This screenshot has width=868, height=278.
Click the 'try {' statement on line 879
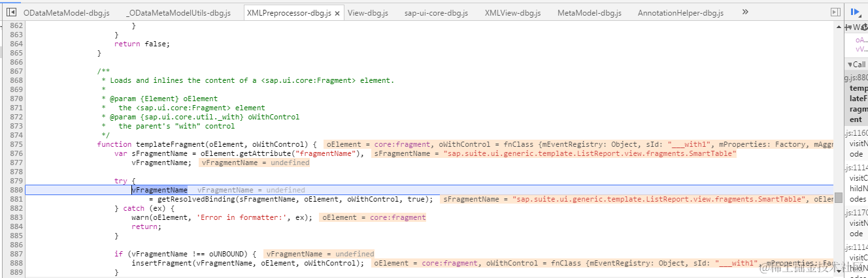click(125, 181)
